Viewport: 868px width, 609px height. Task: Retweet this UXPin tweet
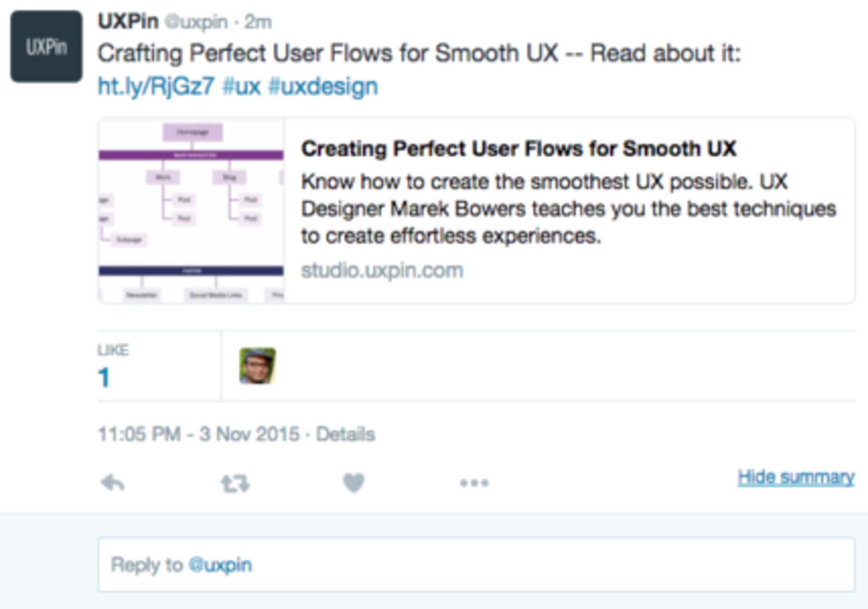[x=235, y=483]
